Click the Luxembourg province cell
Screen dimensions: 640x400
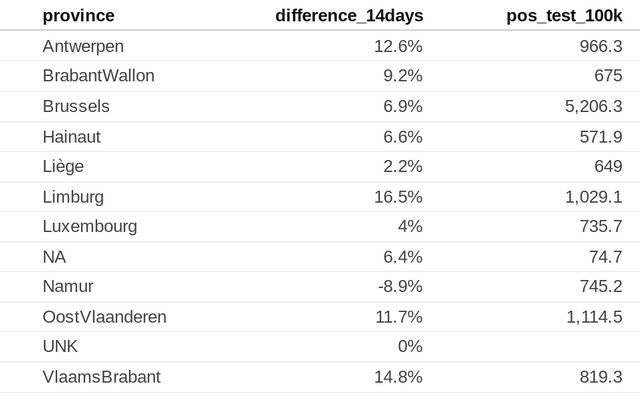(89, 227)
